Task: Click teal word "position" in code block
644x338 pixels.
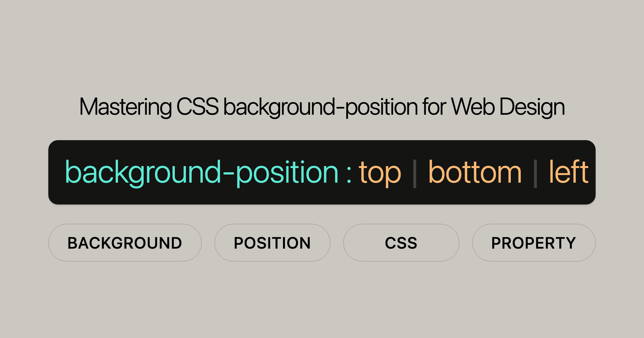Action: tap(287, 173)
